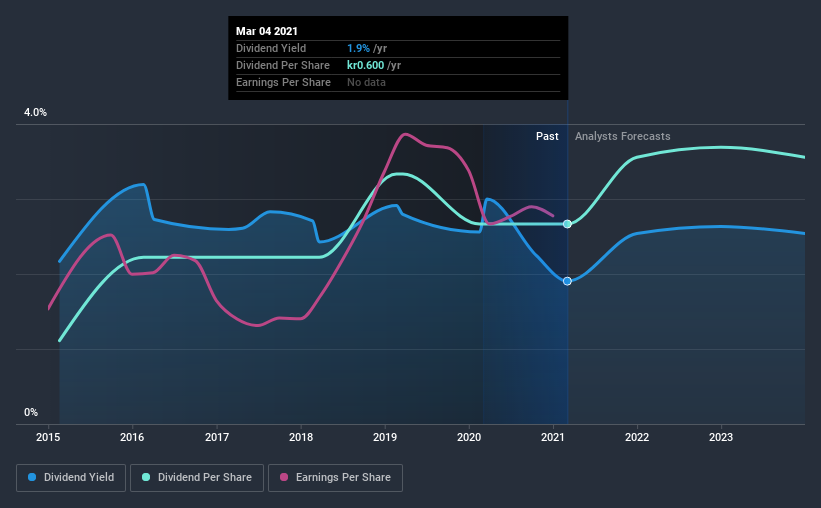Screen dimensions: 821x508
Task: Click the 2020 x-axis label
Action: click(x=469, y=437)
